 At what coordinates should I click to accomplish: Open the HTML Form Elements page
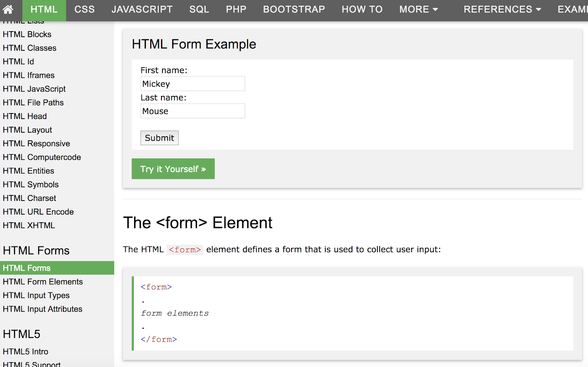tap(43, 281)
